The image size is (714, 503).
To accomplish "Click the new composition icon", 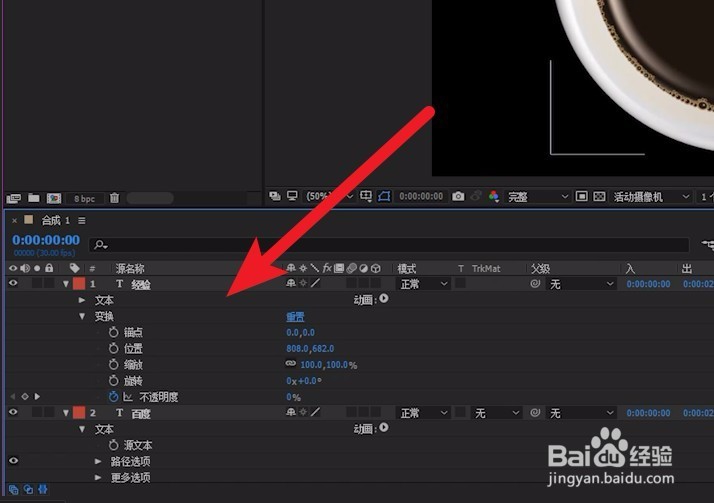I will coord(54,198).
